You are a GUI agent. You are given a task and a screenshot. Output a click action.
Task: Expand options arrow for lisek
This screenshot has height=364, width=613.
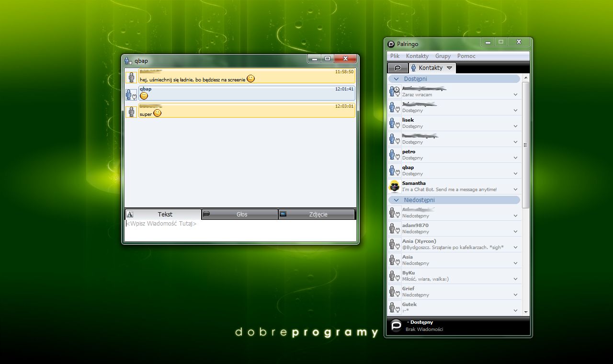pyautogui.click(x=515, y=126)
